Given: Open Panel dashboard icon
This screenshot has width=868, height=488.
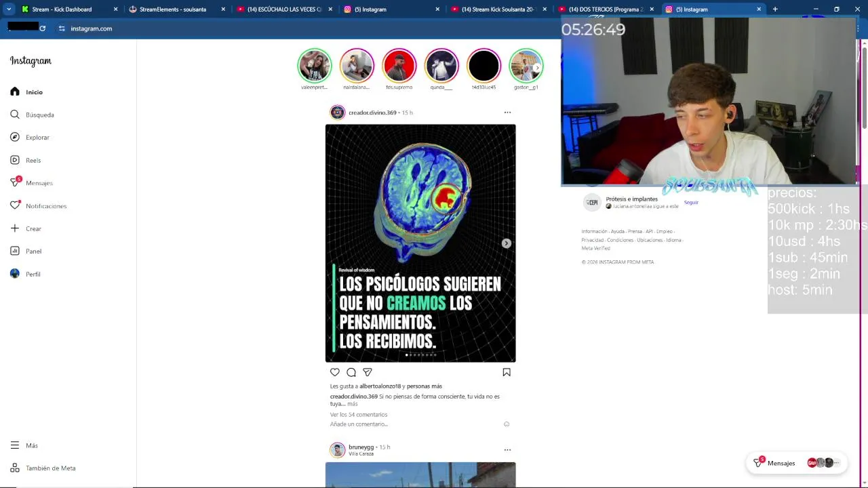Looking at the screenshot, I should point(15,251).
